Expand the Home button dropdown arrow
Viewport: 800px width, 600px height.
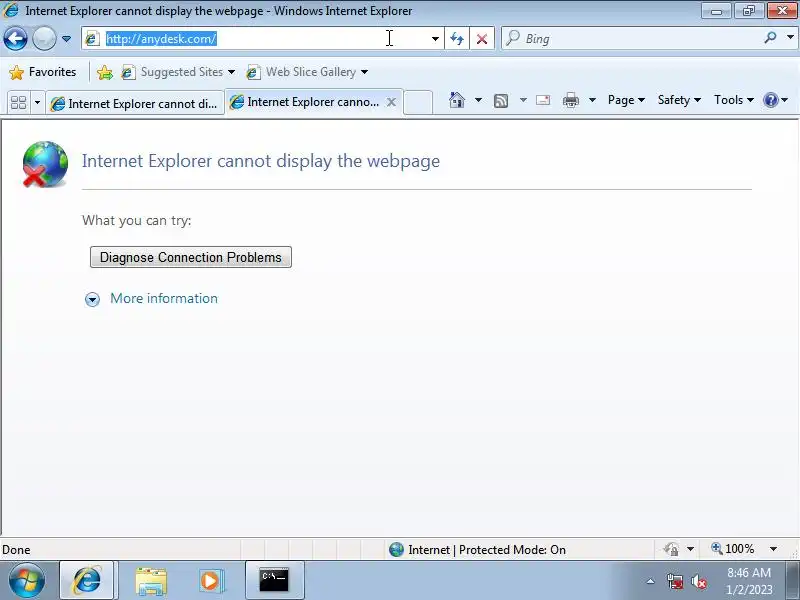[x=478, y=100]
